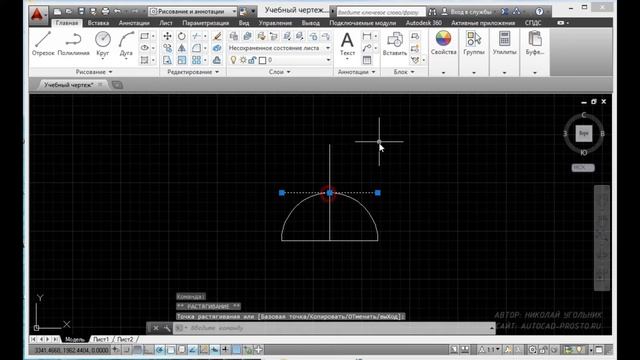This screenshot has height=360, width=640.
Task: Open the Несохраненное состояние листа dropdown
Action: pyautogui.click(x=279, y=48)
